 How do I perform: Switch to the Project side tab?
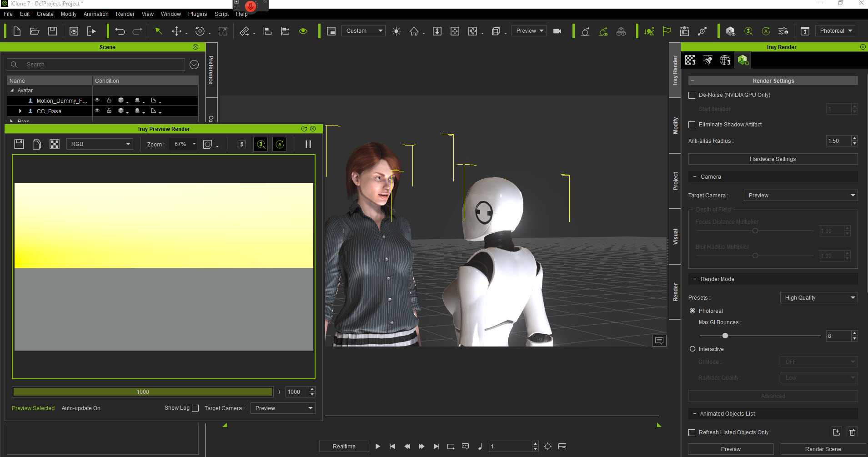[675, 181]
